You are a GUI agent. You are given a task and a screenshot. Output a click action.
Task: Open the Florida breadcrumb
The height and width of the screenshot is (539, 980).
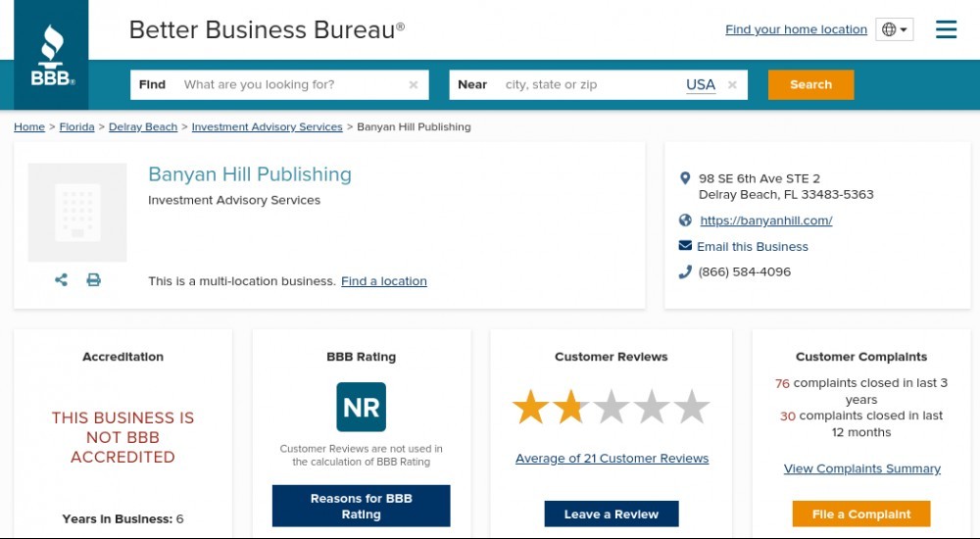click(76, 127)
